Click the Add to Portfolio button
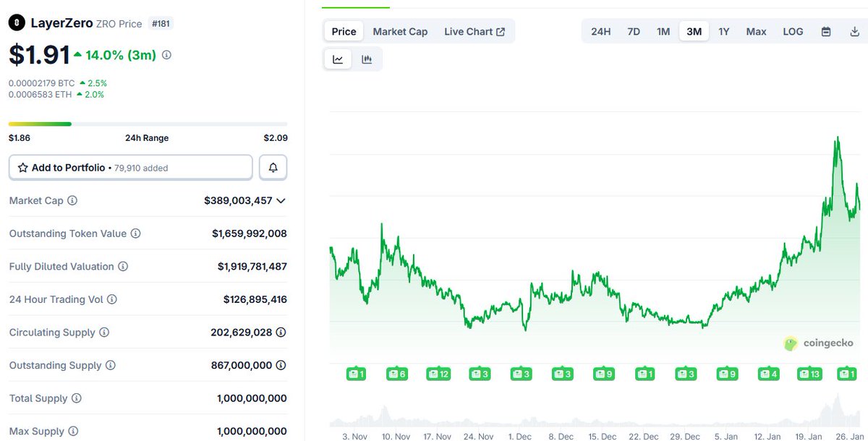 click(x=131, y=167)
